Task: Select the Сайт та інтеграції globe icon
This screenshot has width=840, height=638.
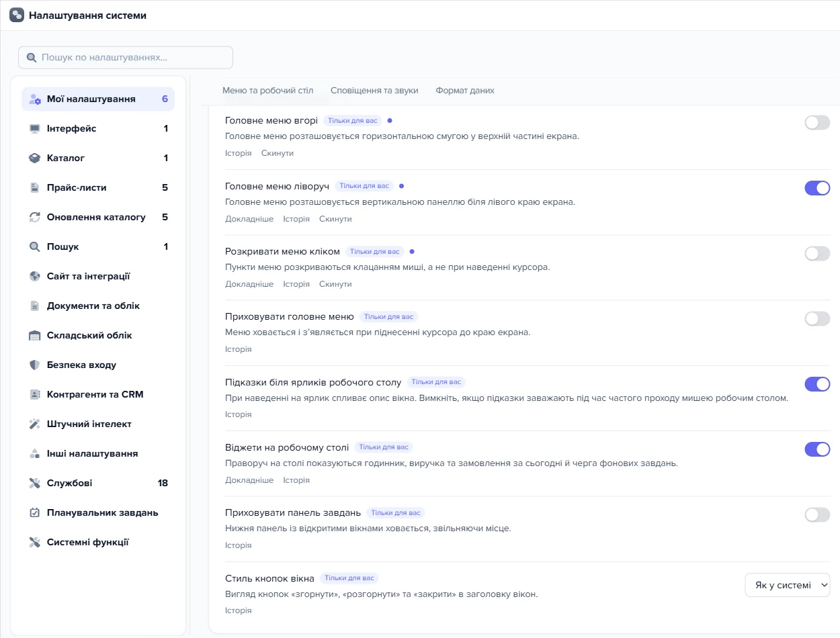Action: (35, 277)
